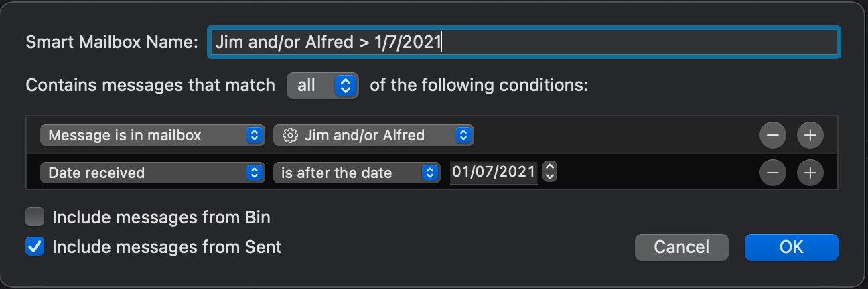Click blue arrows of Jim and/or Alfred popup

(463, 135)
